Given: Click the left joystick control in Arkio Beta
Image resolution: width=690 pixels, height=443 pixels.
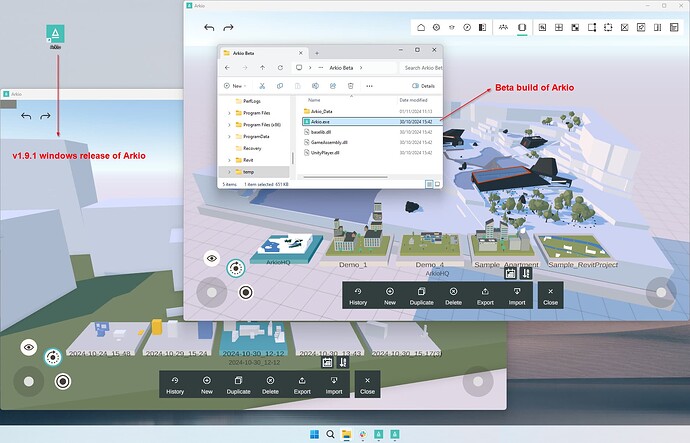Looking at the screenshot, I should [212, 293].
